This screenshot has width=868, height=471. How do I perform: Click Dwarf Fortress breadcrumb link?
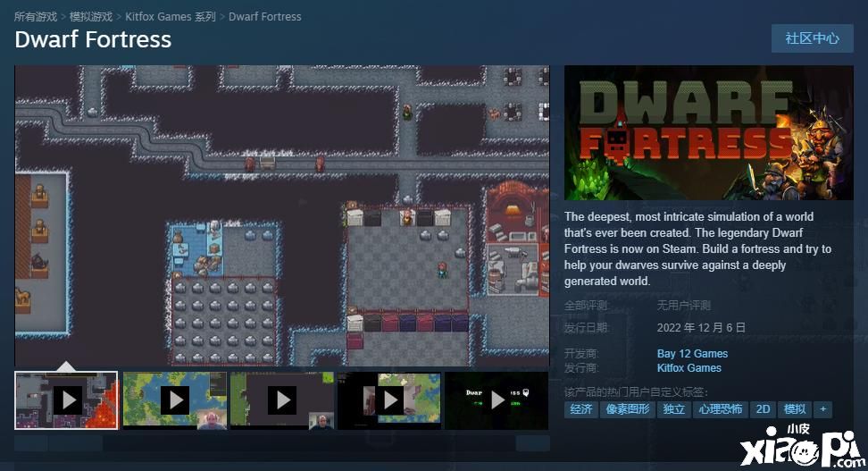click(x=264, y=17)
